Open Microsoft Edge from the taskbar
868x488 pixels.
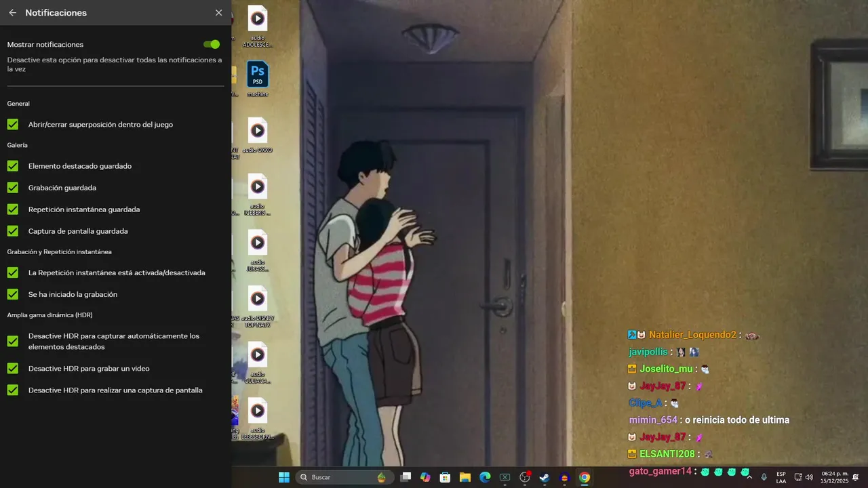click(485, 477)
